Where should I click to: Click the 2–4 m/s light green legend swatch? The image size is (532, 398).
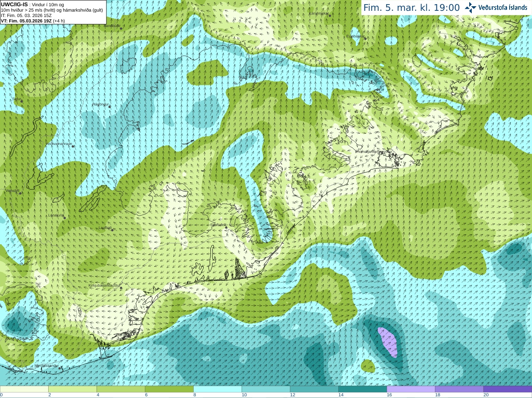click(x=73, y=389)
